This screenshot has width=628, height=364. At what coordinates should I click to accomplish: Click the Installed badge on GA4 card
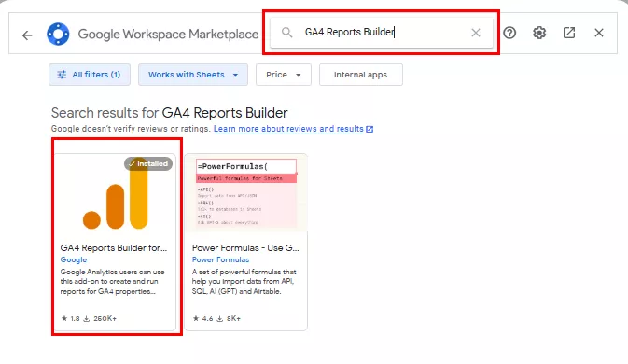point(148,163)
